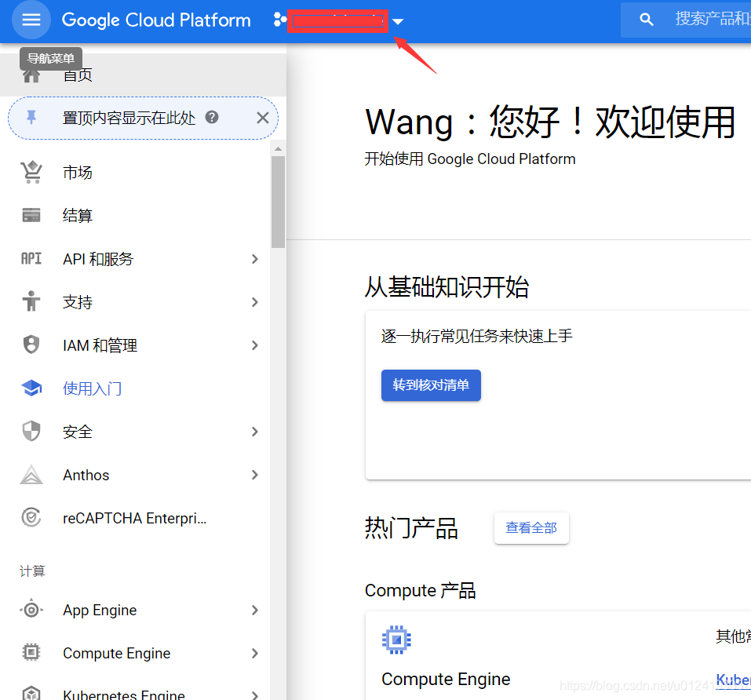Open Compute Engine sidebar item
The width and height of the screenshot is (751, 700).
pyautogui.click(x=116, y=653)
